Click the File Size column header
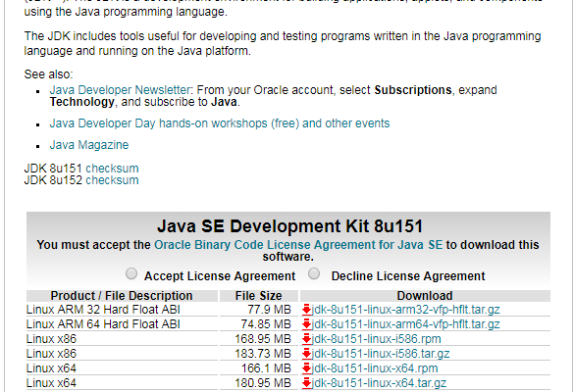This screenshot has height=392, width=574. pos(259,295)
